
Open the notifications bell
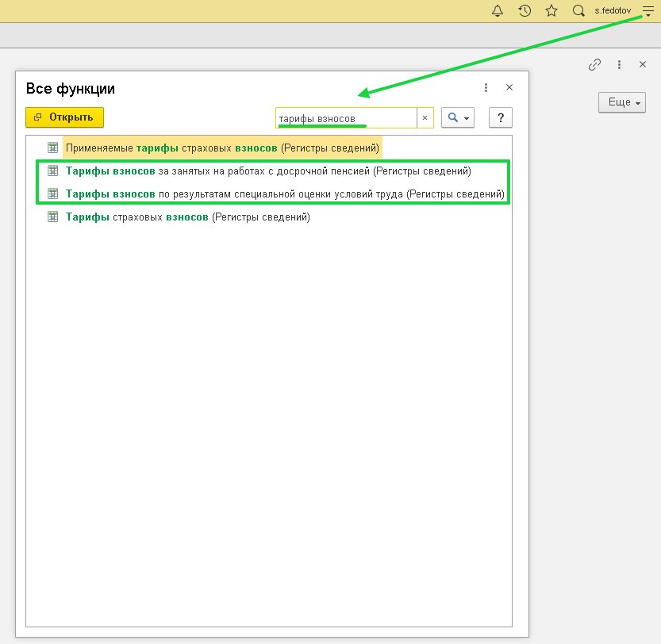click(x=498, y=10)
